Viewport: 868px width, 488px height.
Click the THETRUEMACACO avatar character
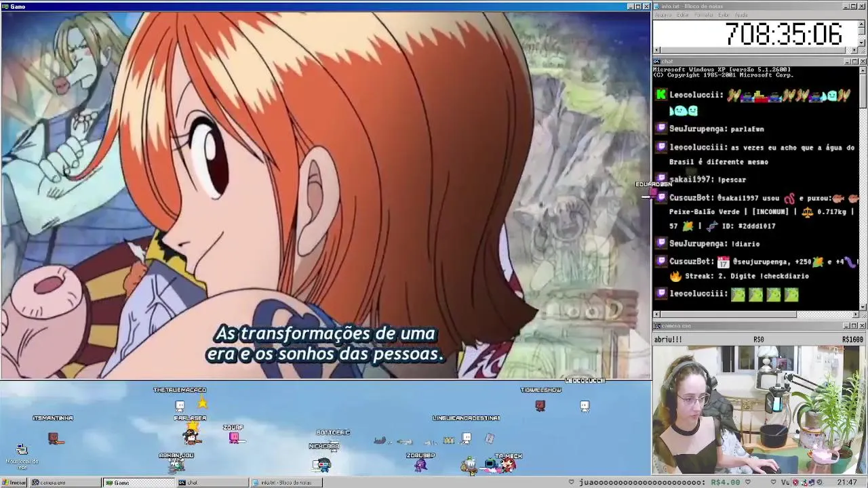pyautogui.click(x=180, y=406)
